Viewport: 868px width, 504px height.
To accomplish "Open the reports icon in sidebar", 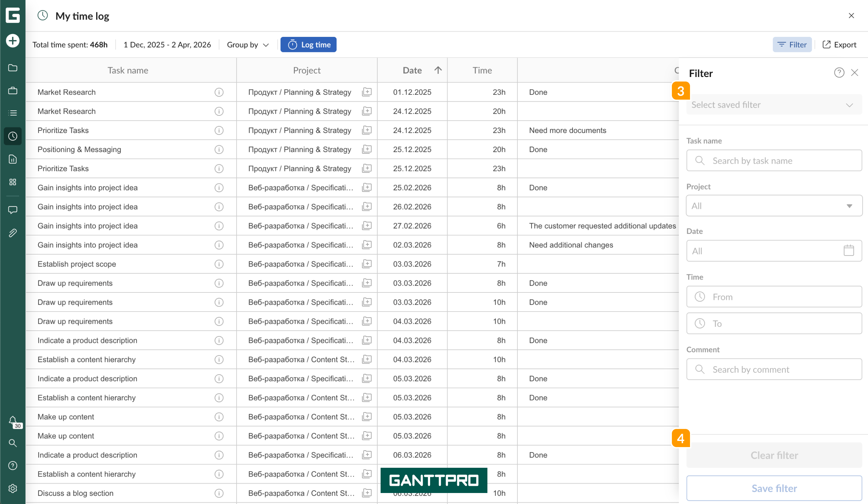I will pyautogui.click(x=13, y=159).
